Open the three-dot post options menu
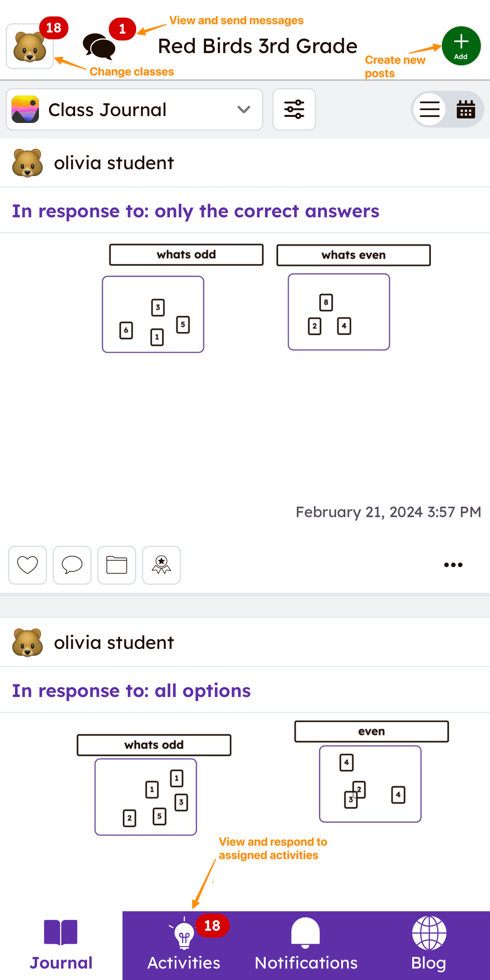The image size is (490, 980). (452, 565)
